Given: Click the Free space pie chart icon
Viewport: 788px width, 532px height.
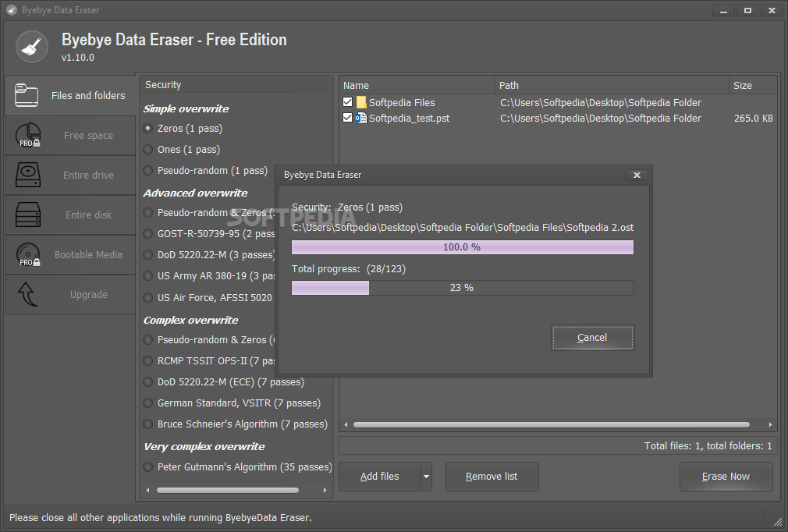Looking at the screenshot, I should pyautogui.click(x=27, y=135).
